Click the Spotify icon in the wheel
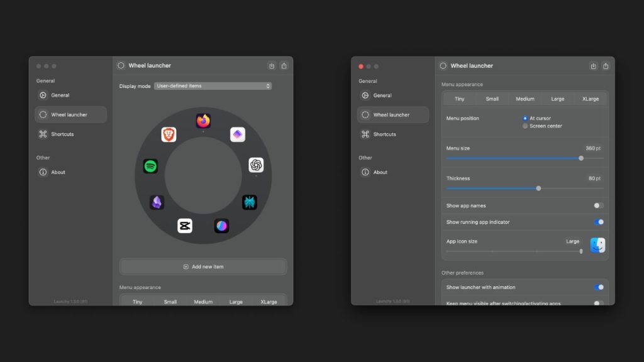644x362 pixels. 150,167
